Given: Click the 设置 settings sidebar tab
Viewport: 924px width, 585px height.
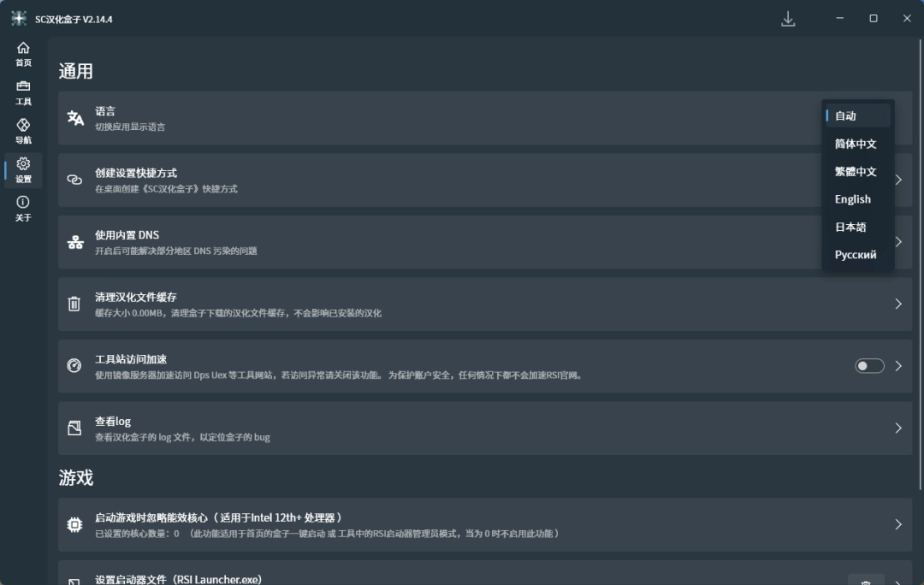Looking at the screenshot, I should (x=23, y=170).
